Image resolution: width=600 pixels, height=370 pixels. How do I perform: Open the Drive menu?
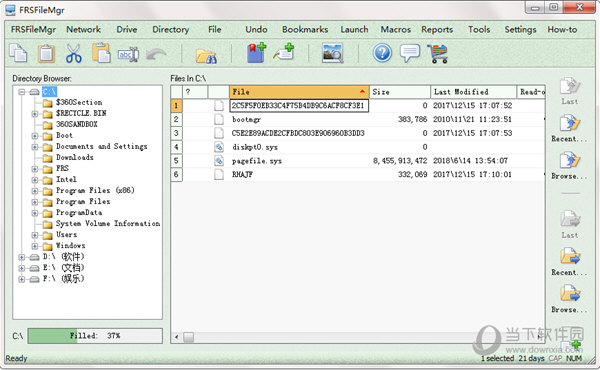(x=127, y=29)
